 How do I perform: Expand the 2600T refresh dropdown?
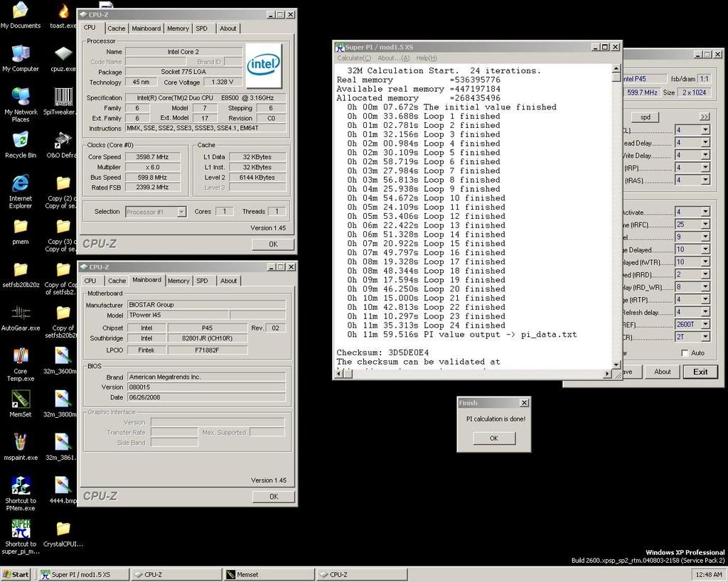coord(705,325)
